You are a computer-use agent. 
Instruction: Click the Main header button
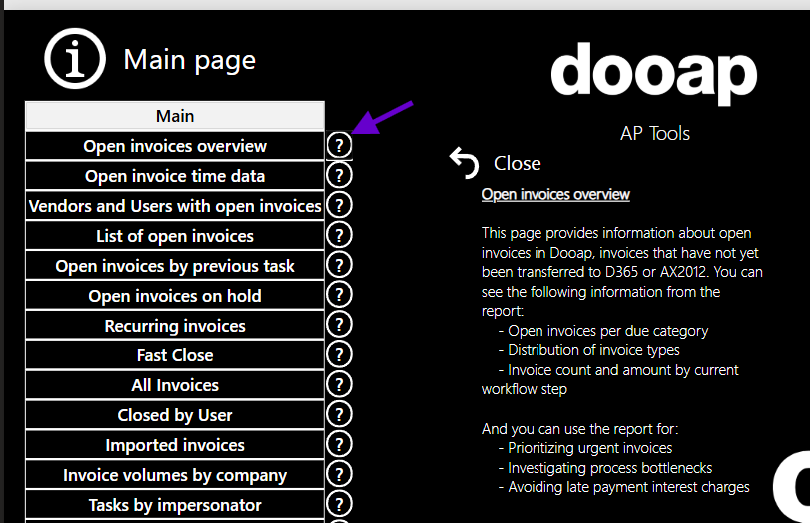175,116
